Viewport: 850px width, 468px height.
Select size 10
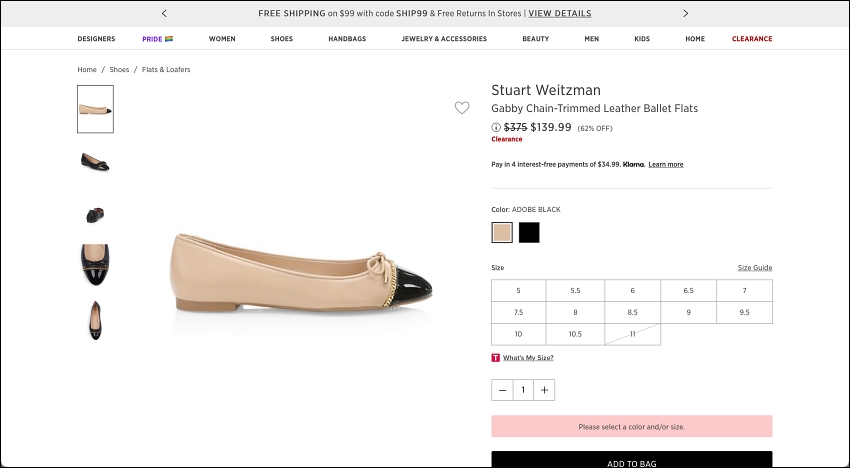click(519, 334)
